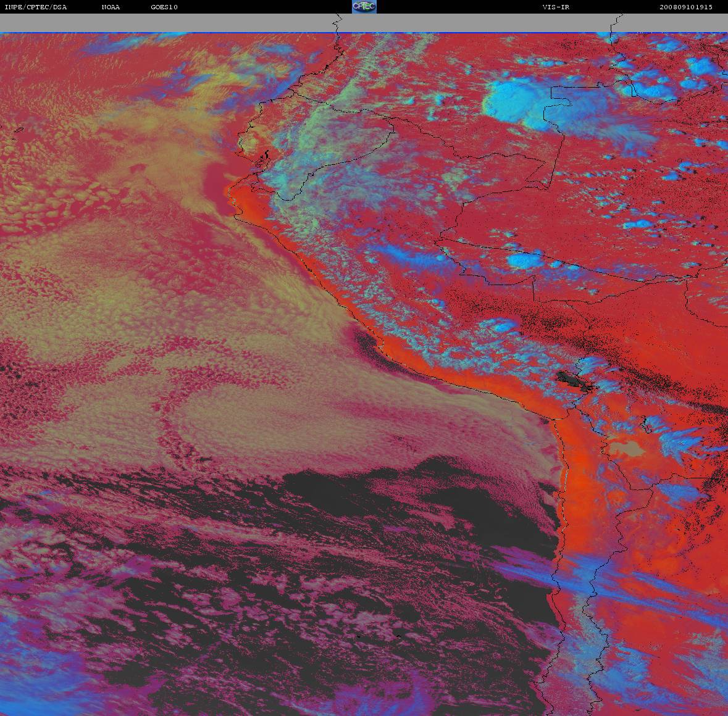Click the CPTEC logo in header
Image resolution: width=728 pixels, height=716 pixels.
tap(364, 7)
